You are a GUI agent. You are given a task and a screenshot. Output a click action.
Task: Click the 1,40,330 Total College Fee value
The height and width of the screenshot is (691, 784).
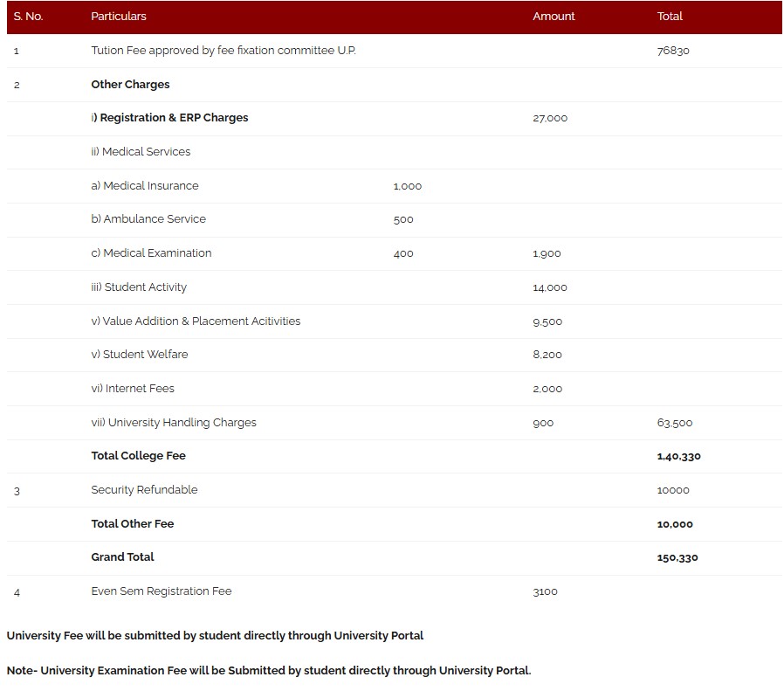pos(678,456)
